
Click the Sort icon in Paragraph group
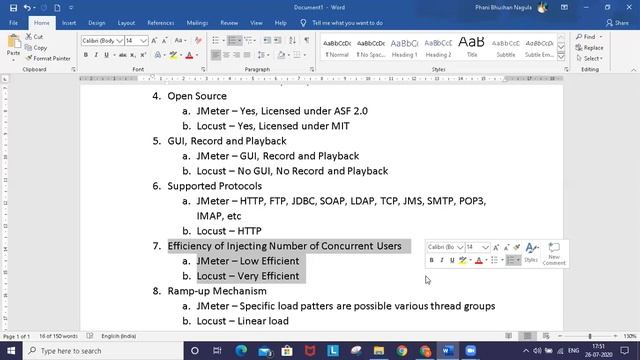292,40
